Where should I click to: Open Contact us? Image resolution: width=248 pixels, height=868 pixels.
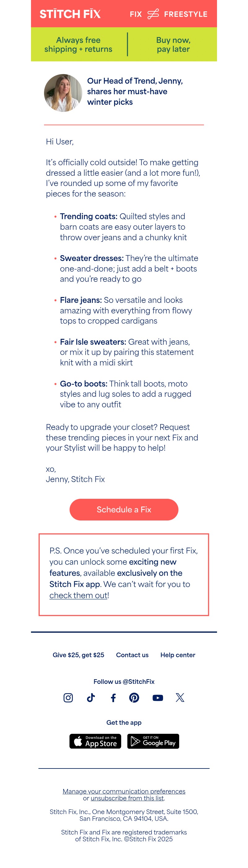[x=132, y=655]
